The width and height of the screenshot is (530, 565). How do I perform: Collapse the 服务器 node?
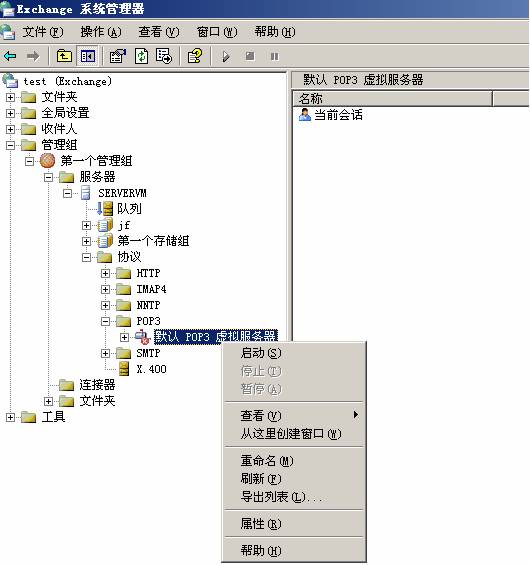[x=48, y=177]
